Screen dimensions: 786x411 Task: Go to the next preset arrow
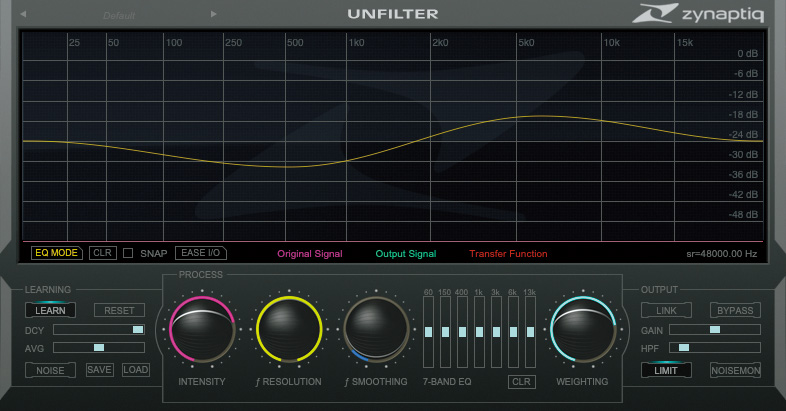tap(214, 14)
